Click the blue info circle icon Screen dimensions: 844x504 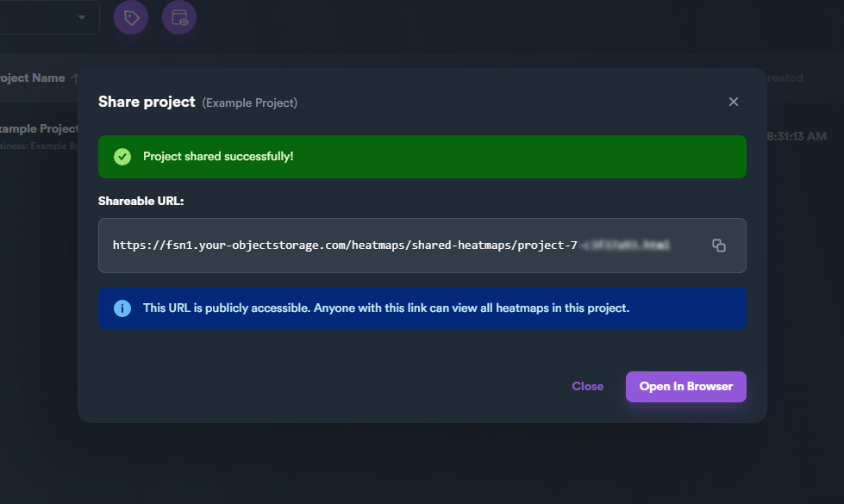point(122,308)
